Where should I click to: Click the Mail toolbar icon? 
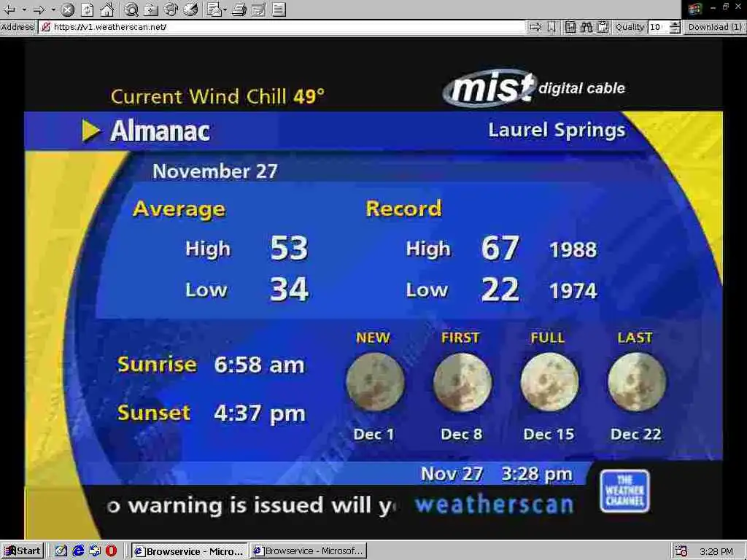pos(214,9)
